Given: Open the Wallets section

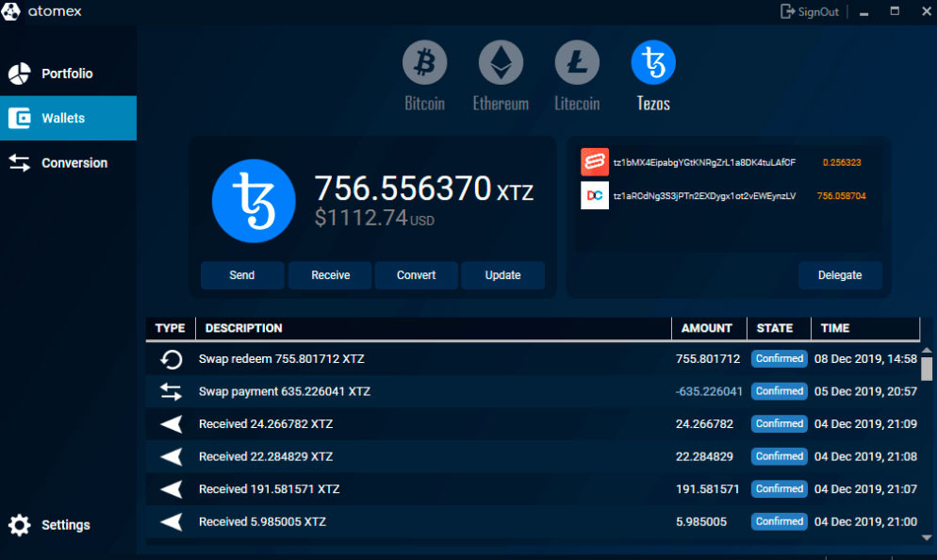Looking at the screenshot, I should [x=68, y=118].
